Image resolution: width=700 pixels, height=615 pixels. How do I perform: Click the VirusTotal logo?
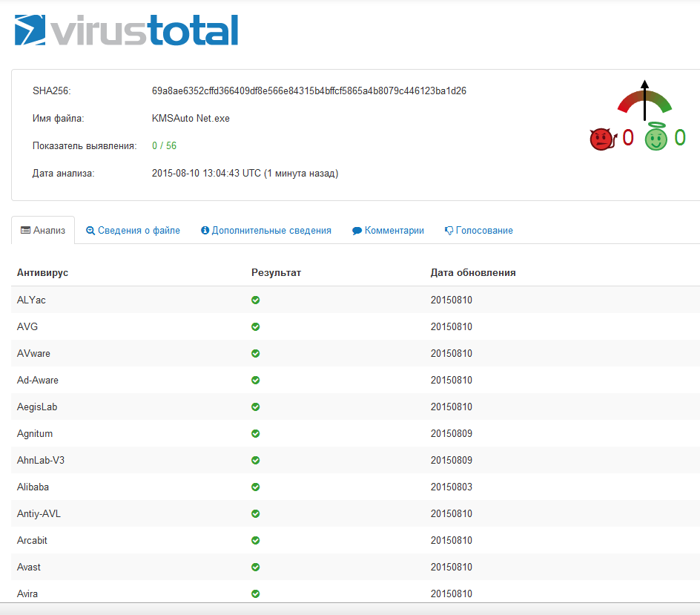coord(126,30)
